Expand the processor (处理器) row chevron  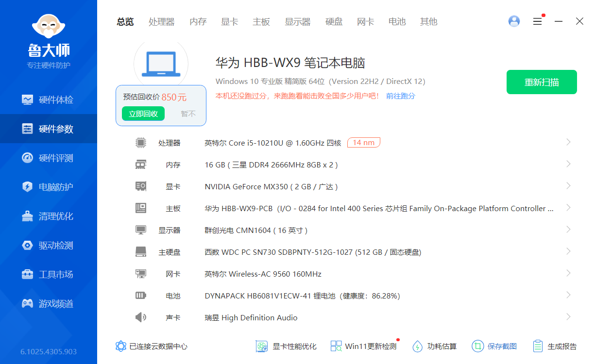click(x=568, y=142)
